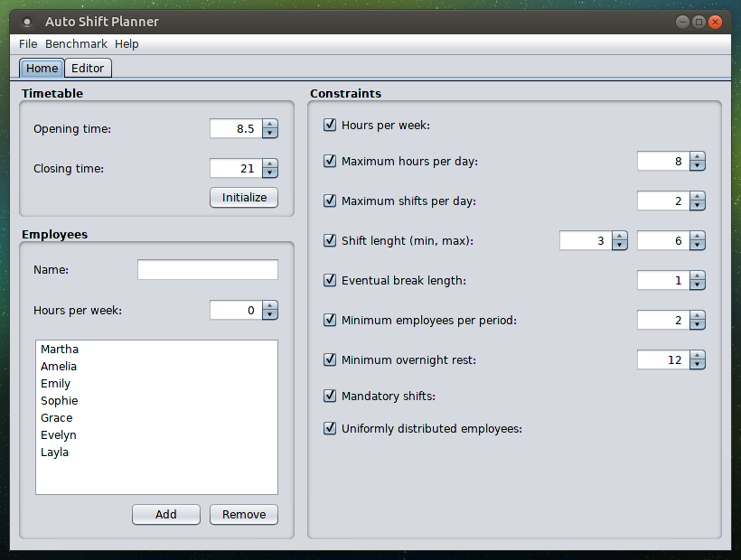Open the Benchmark menu
The image size is (741, 560).
coord(76,44)
